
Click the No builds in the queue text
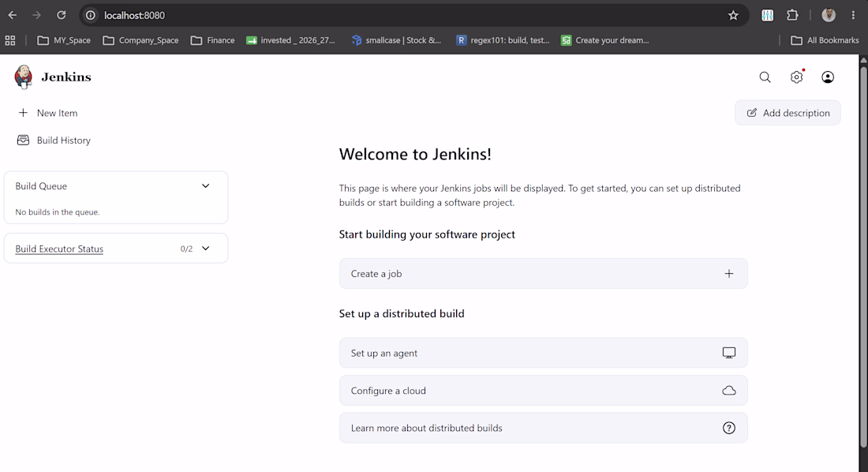click(58, 212)
